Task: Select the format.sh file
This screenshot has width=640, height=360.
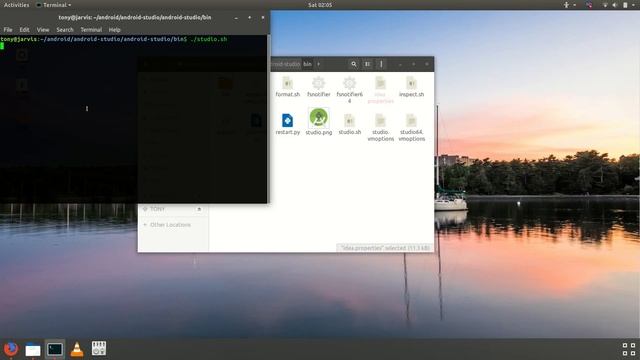Action: tap(287, 87)
